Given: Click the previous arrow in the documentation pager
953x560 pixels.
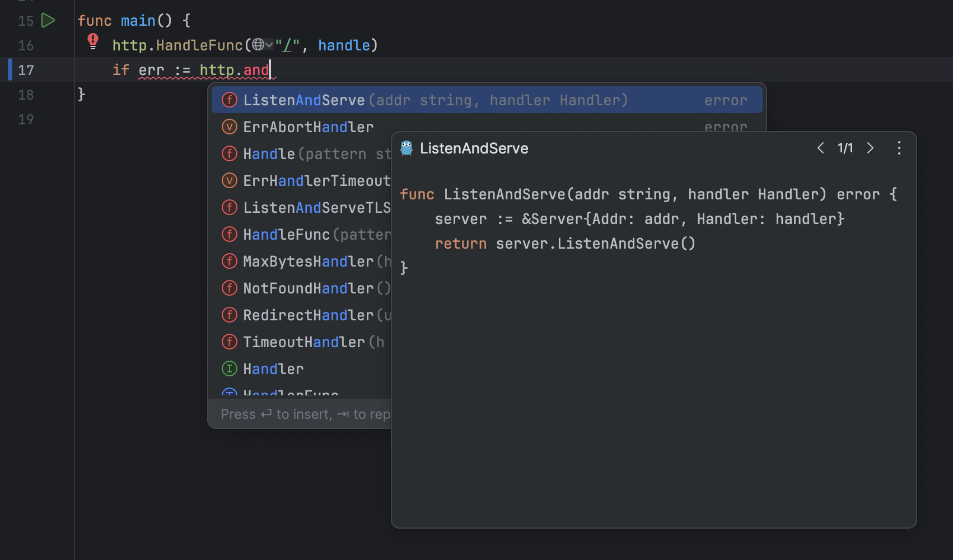Looking at the screenshot, I should coord(820,148).
